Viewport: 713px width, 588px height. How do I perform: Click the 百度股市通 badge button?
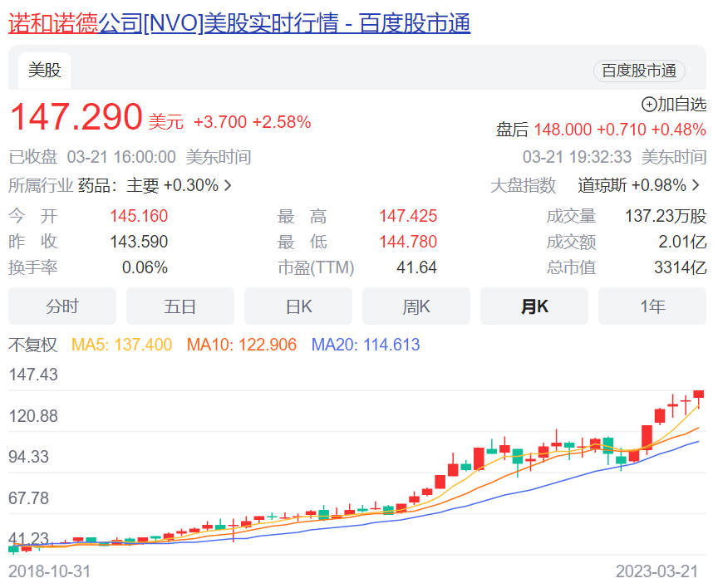(x=638, y=71)
